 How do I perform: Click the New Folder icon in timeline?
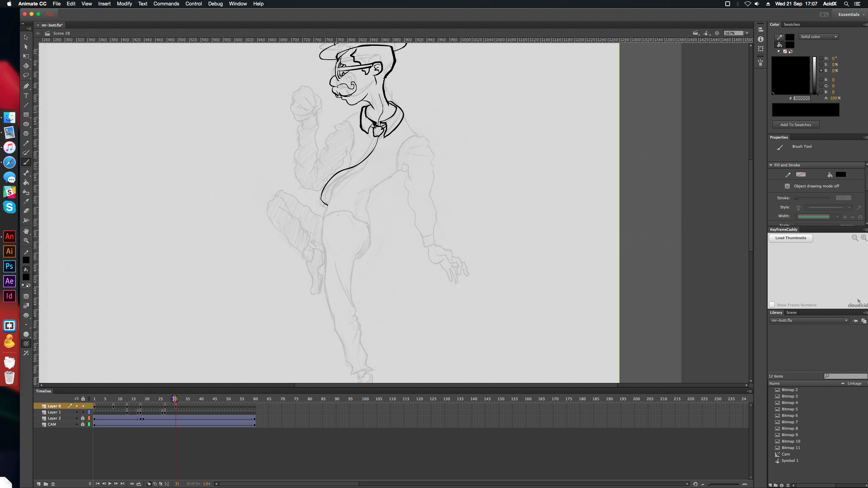point(46,484)
